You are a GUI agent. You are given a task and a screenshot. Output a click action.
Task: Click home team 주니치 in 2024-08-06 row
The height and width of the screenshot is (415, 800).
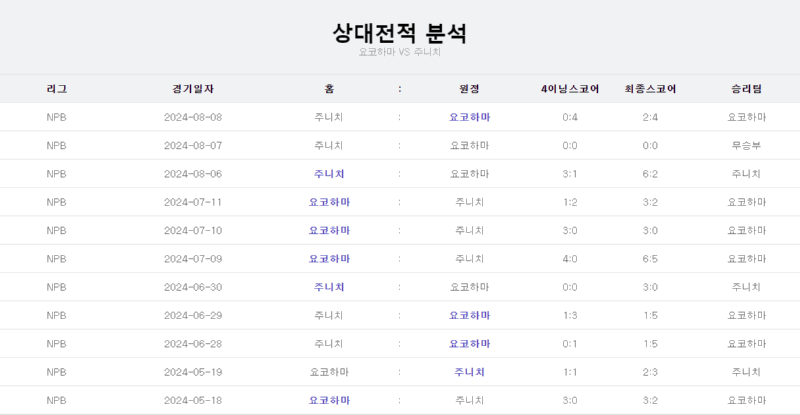click(x=329, y=174)
